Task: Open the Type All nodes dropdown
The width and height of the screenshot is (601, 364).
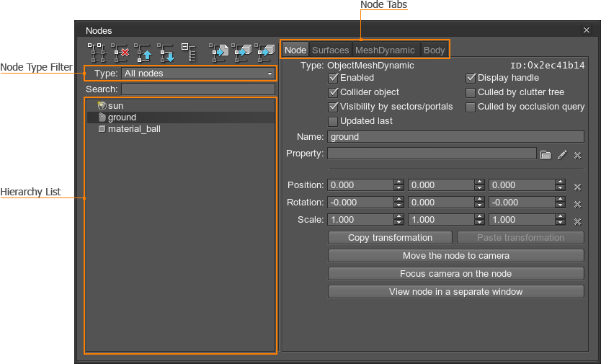Action: [198, 74]
